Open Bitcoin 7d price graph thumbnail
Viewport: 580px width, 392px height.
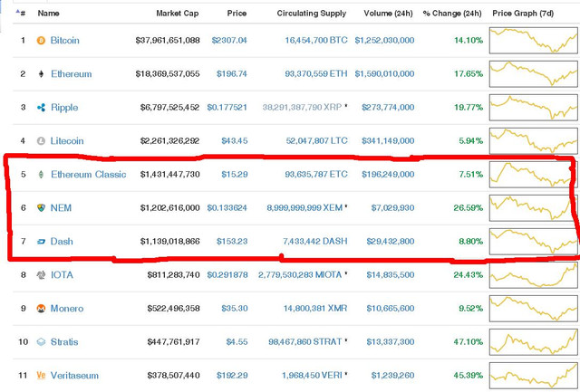pyautogui.click(x=534, y=40)
